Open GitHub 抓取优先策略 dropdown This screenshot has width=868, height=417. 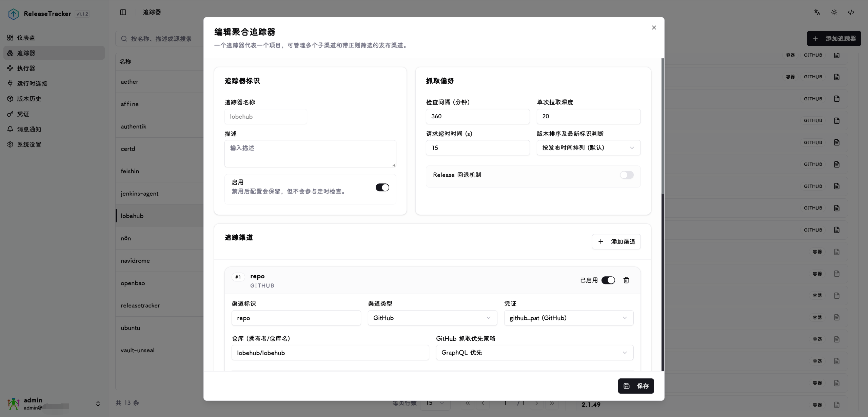click(535, 353)
